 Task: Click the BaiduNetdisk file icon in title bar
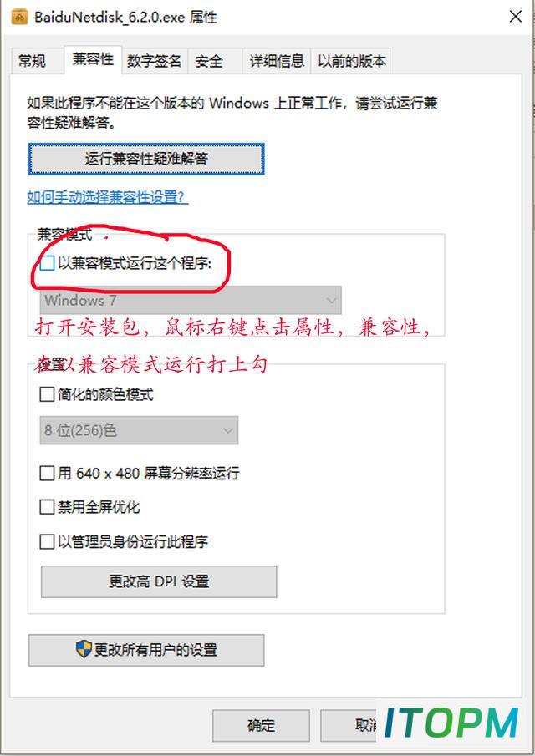point(19,18)
